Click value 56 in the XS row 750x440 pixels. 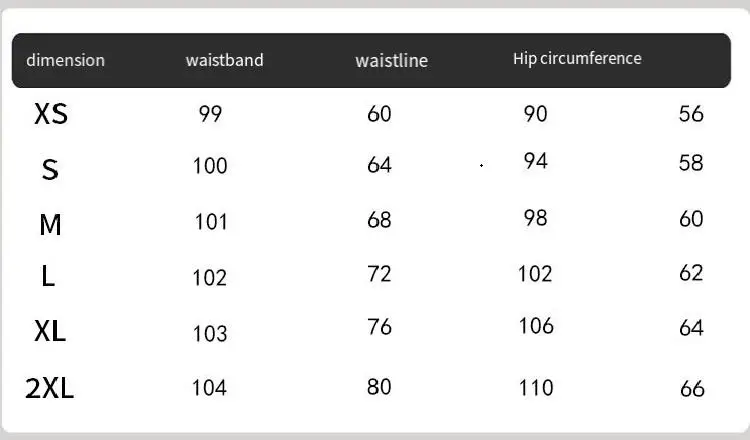[691, 114]
